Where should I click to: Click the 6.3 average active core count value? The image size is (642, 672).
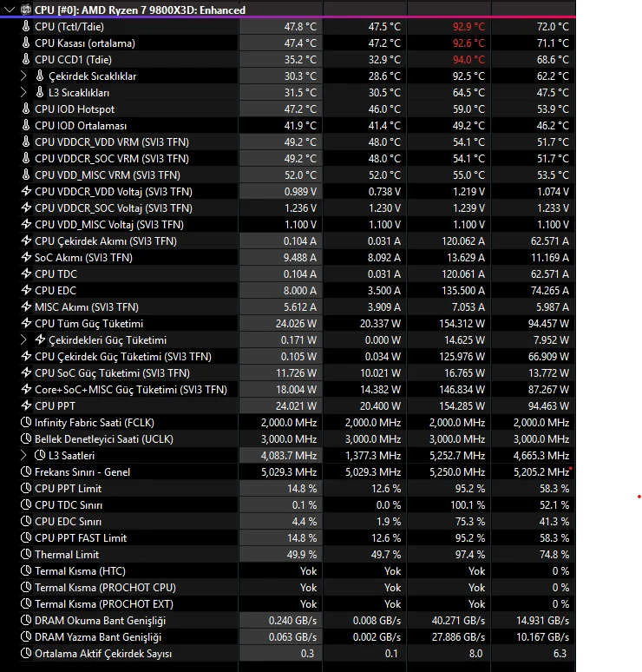click(560, 654)
